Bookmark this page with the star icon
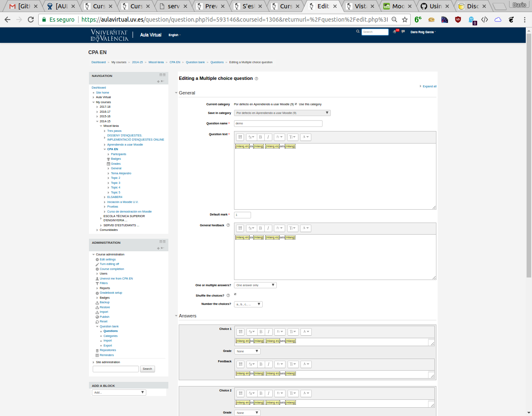The image size is (532, 416). pos(405,20)
